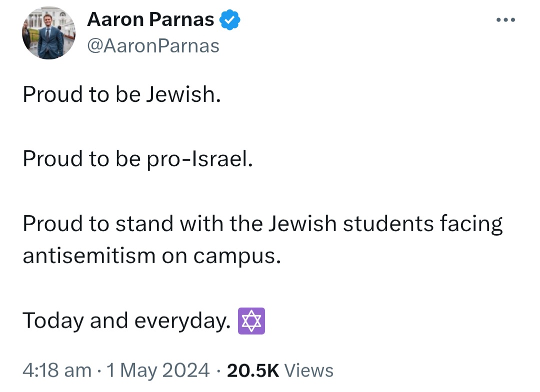Select the line 'Proud to be pro-Israel.'
The image size is (540, 392).
pos(138,159)
